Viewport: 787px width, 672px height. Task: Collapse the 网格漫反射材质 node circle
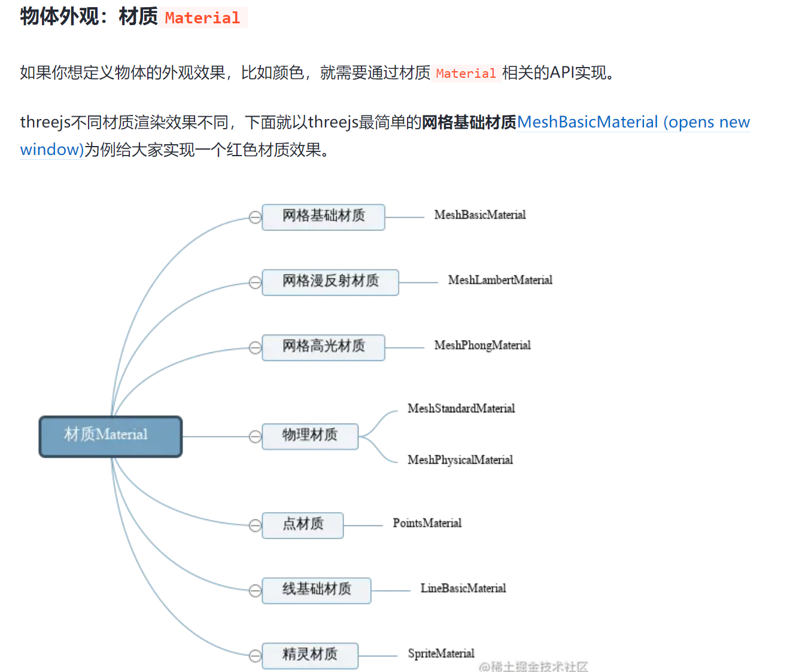point(255,282)
